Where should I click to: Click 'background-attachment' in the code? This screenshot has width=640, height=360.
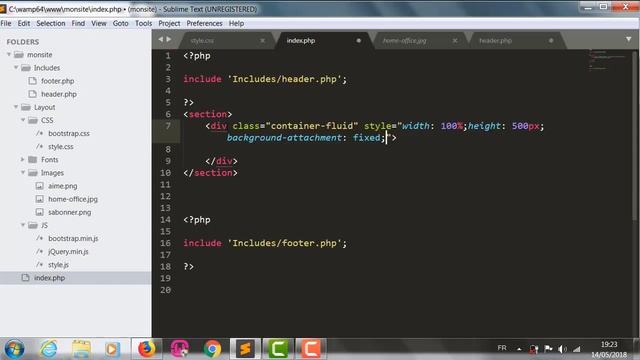click(x=284, y=138)
